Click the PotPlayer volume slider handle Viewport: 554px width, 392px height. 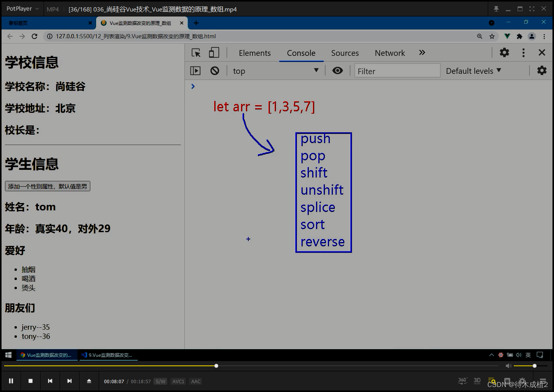click(x=534, y=366)
